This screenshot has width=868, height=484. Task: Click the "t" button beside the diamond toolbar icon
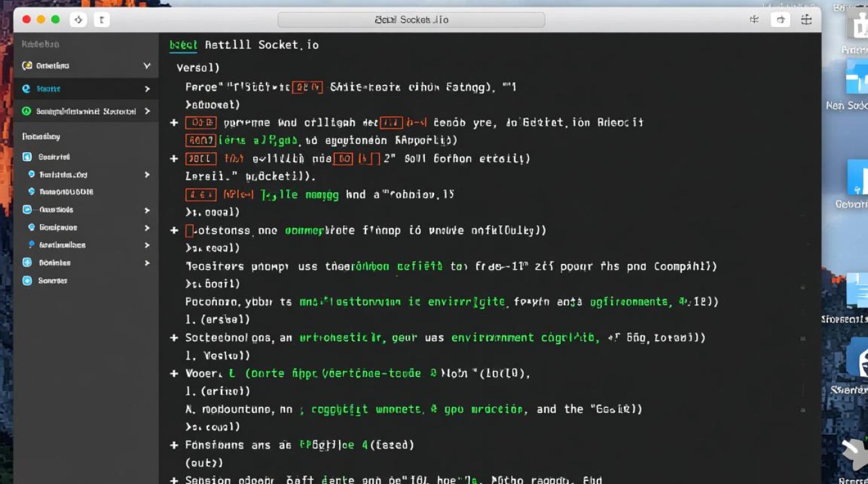click(x=101, y=20)
